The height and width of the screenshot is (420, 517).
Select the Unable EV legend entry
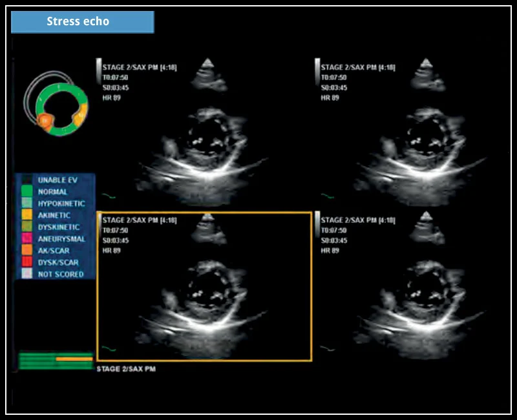(26, 180)
